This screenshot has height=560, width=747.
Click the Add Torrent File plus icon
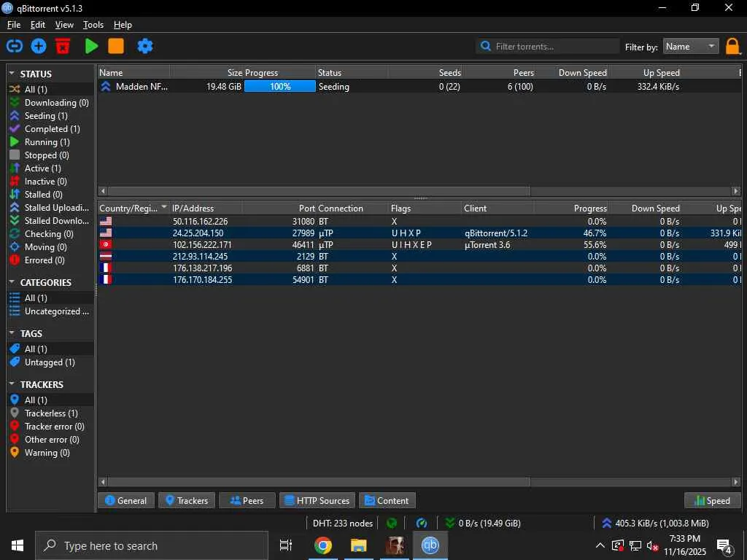click(x=39, y=46)
